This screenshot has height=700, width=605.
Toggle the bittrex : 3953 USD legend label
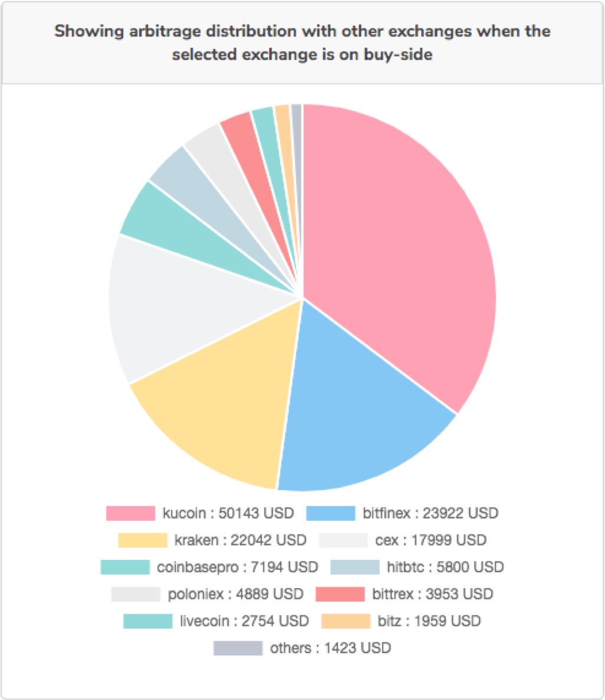(432, 594)
